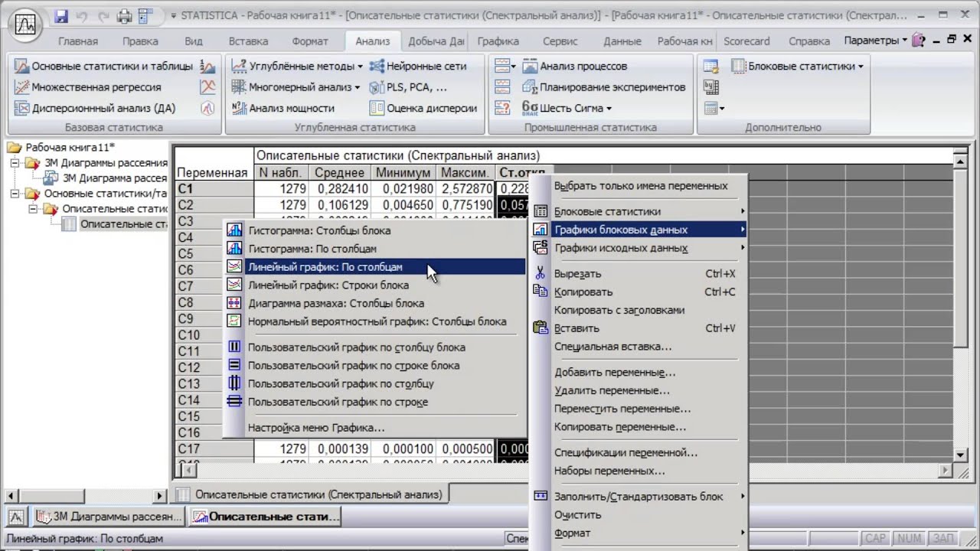Image resolution: width=980 pixels, height=551 pixels.
Task: Collapse Рабочая книга11 tree node
Action: [15, 148]
